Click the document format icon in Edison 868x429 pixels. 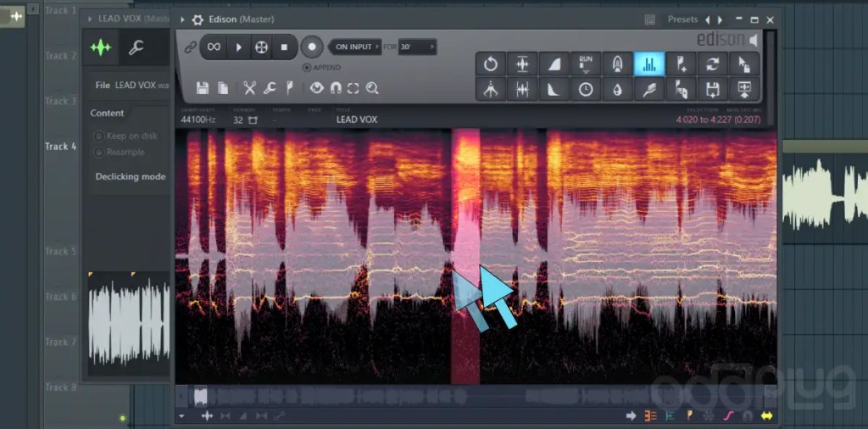click(223, 88)
